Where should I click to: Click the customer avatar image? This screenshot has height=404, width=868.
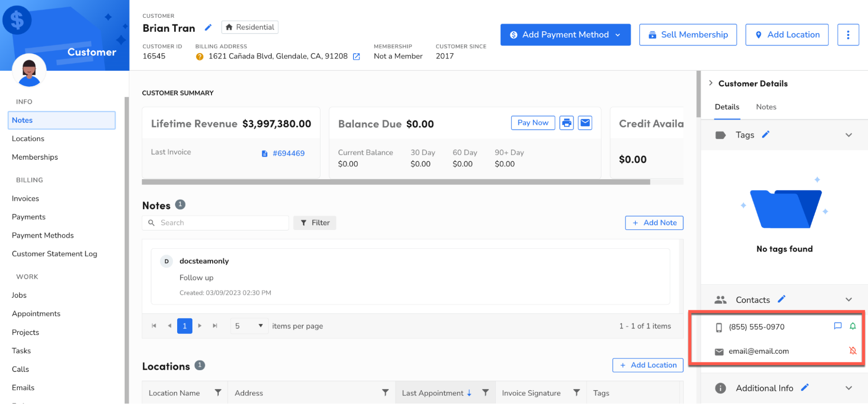click(x=29, y=70)
